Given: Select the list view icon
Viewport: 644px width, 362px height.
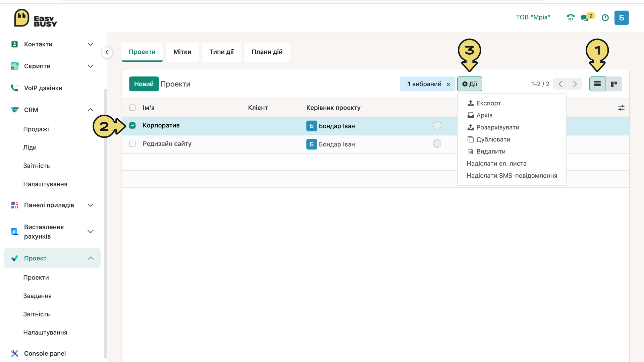Looking at the screenshot, I should tap(597, 84).
